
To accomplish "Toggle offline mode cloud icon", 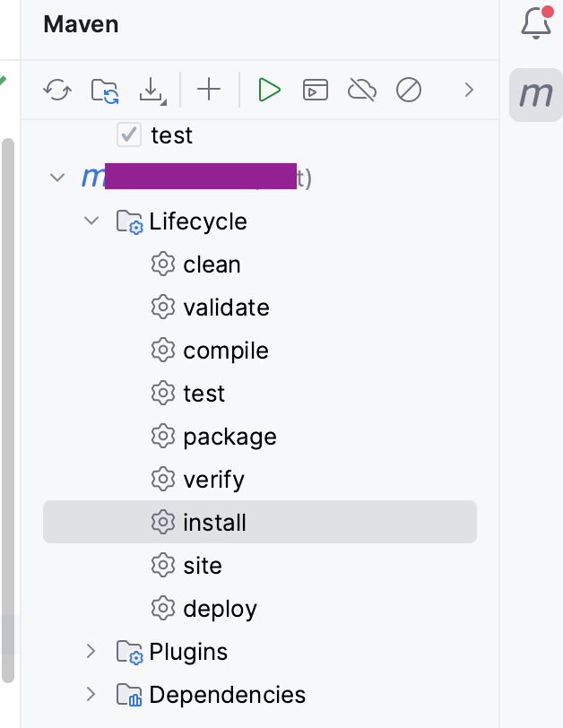I will (x=362, y=90).
